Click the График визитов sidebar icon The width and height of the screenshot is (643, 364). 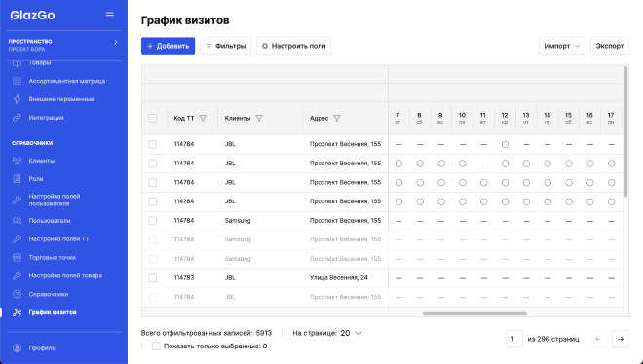[x=17, y=312]
